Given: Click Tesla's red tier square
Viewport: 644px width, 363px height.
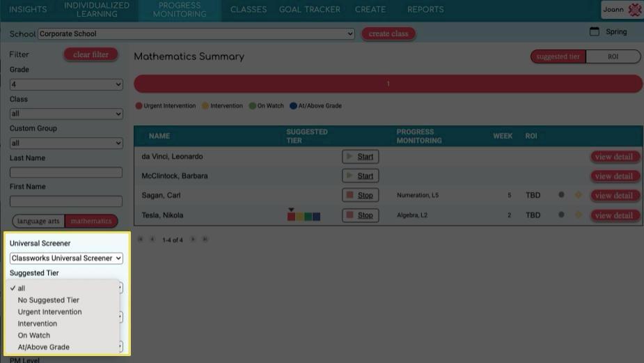Looking at the screenshot, I should point(291,216).
